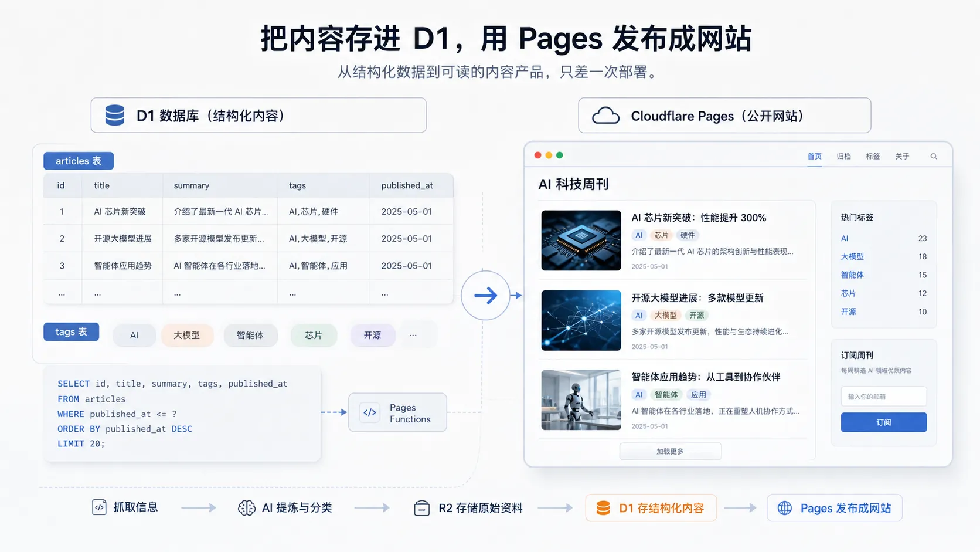This screenshot has height=552, width=980.
Task: Click the D1 存结构化内容 step
Action: point(651,508)
